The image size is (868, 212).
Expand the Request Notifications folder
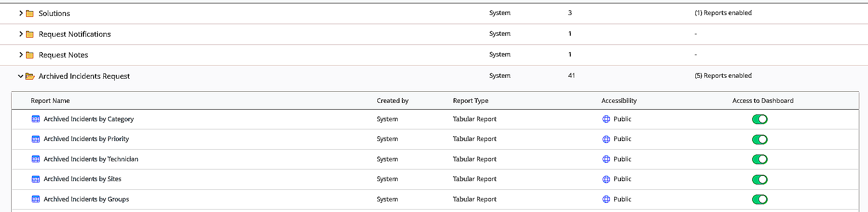coord(21,34)
